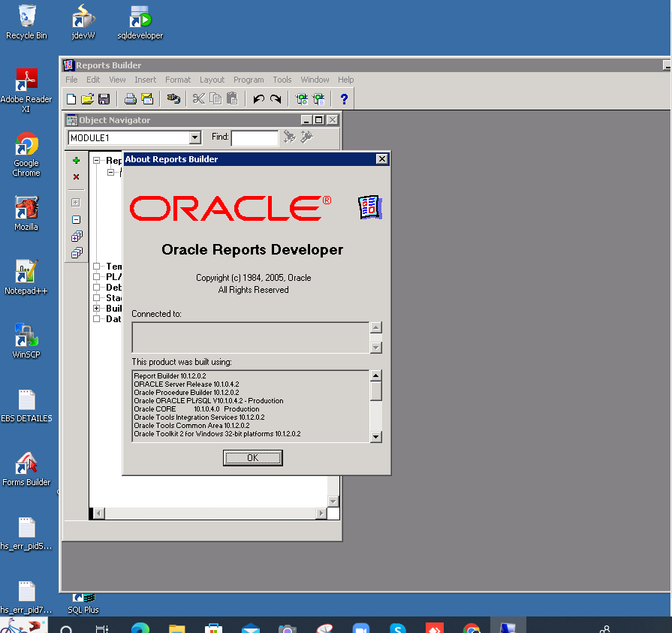The image size is (672, 633).
Task: Click OK in About Reports Builder dialog
Action: pos(253,458)
